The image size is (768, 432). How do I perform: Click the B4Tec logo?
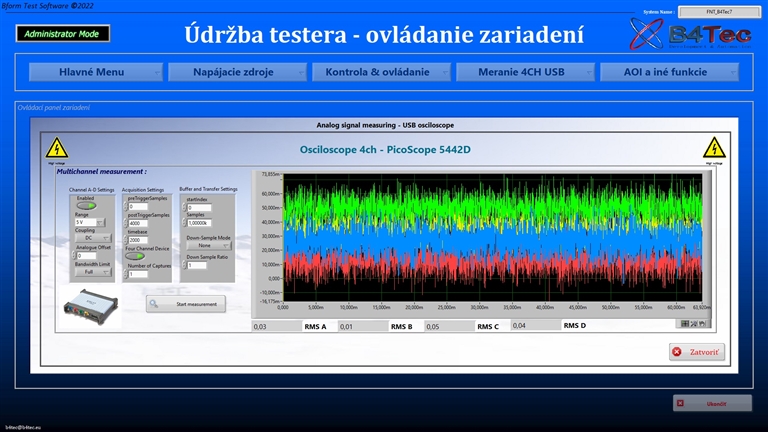[691, 34]
